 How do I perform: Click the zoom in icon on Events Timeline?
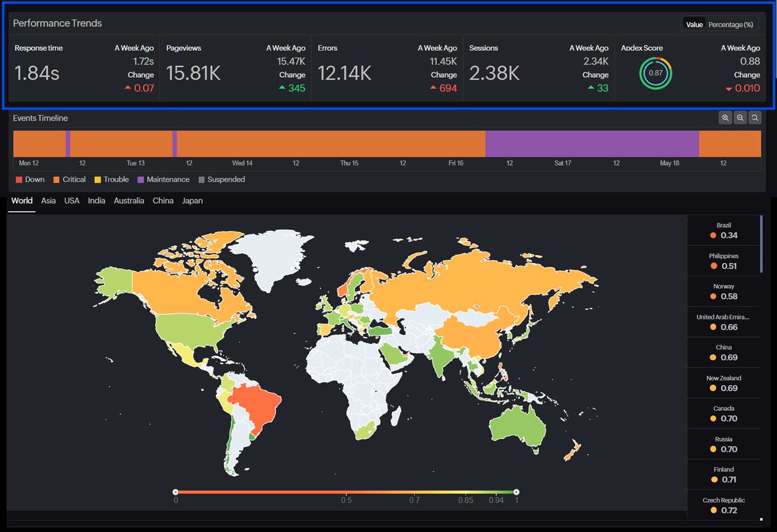coord(725,117)
